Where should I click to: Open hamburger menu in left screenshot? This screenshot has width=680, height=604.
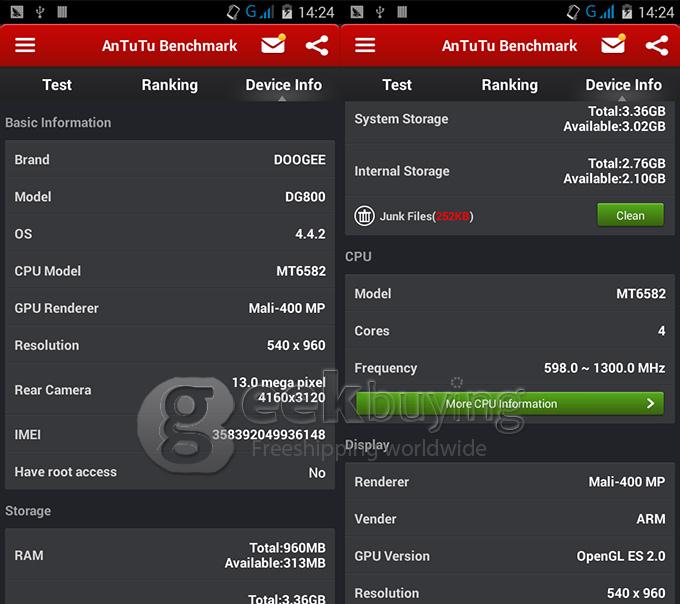pos(25,45)
